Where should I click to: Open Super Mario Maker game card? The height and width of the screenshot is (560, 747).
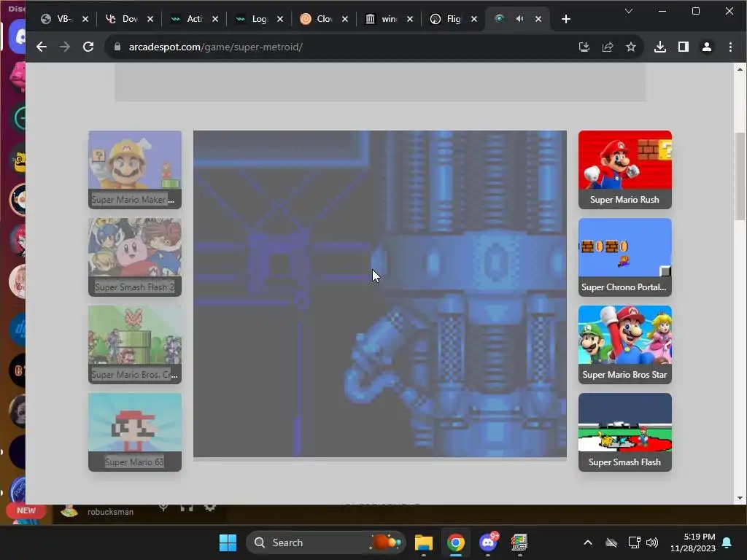135,169
